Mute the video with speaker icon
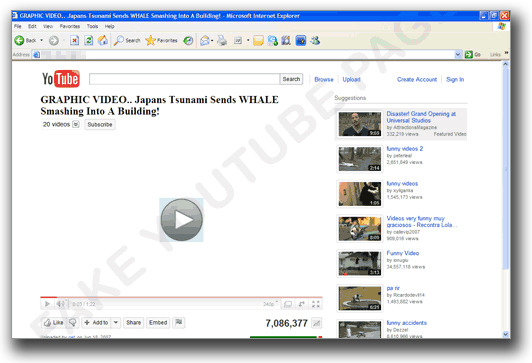 [60, 304]
